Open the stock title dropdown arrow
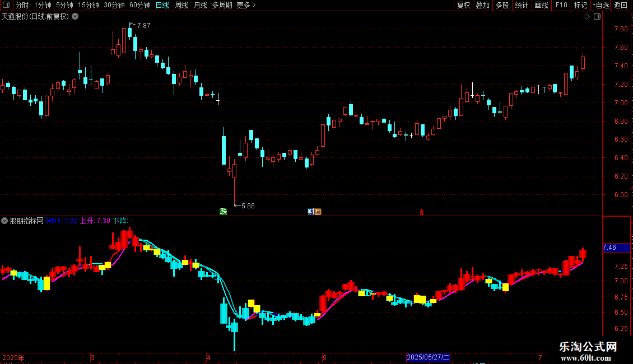 [x=75, y=17]
